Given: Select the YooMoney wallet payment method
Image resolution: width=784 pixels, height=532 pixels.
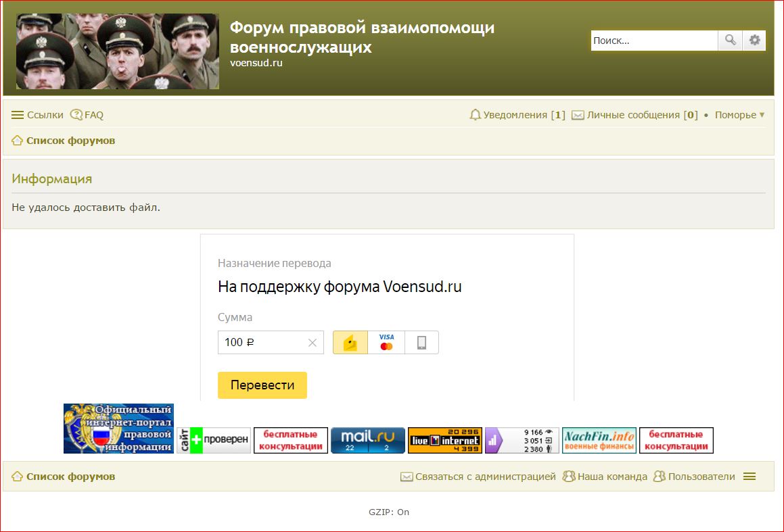Looking at the screenshot, I should pos(350,343).
